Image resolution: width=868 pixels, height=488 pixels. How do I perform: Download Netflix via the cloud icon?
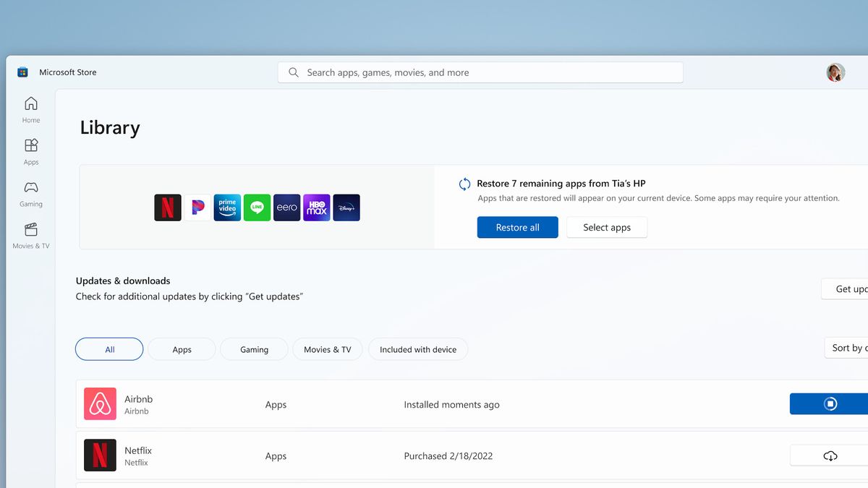pyautogui.click(x=830, y=455)
